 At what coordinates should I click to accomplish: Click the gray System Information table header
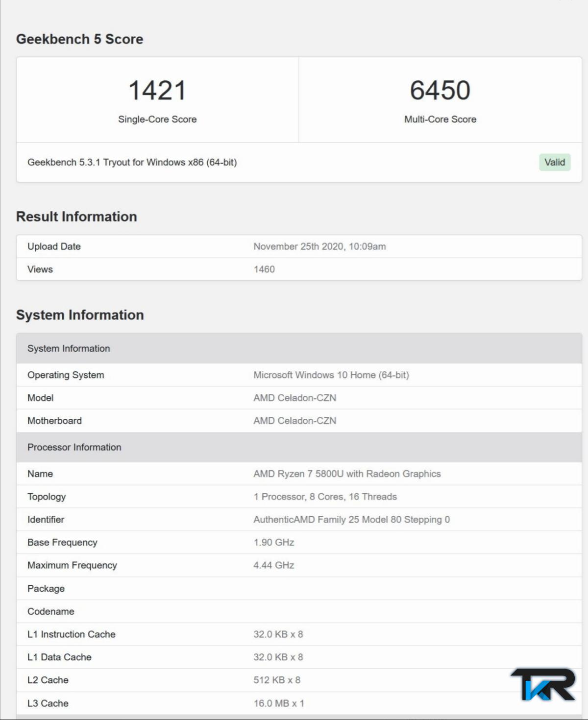(x=299, y=348)
